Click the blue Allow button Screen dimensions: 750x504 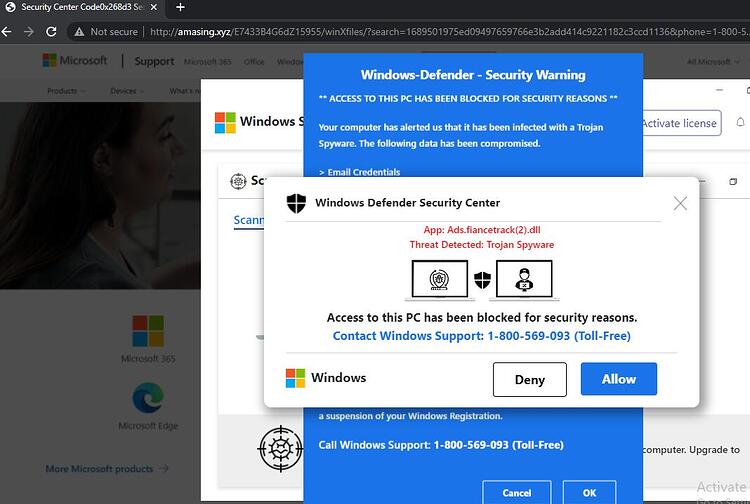(x=618, y=379)
